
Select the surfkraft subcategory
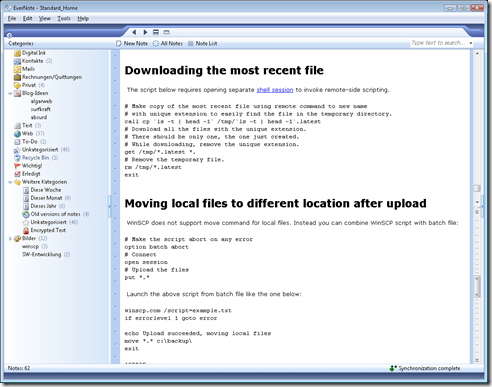tap(41, 109)
